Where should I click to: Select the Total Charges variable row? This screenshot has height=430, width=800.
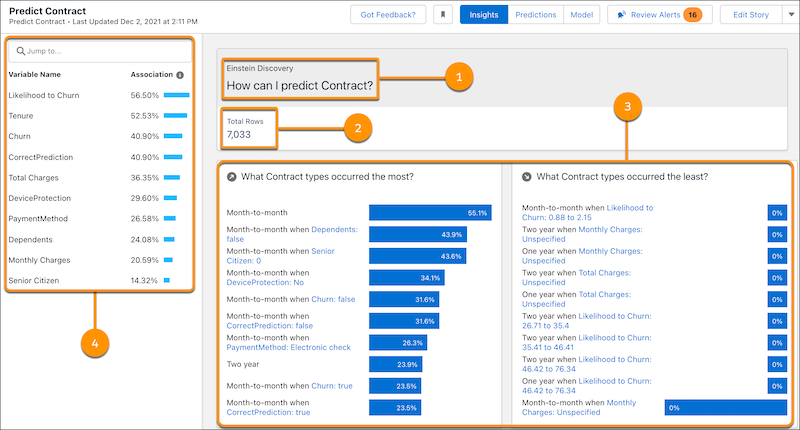pos(98,178)
